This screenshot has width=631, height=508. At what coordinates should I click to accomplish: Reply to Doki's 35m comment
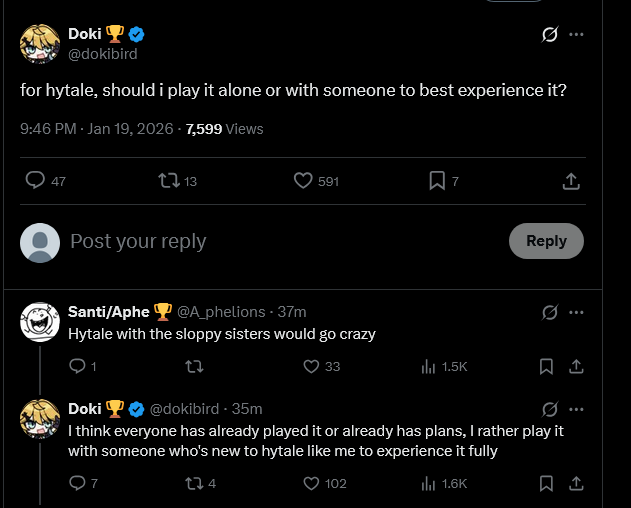(77, 484)
